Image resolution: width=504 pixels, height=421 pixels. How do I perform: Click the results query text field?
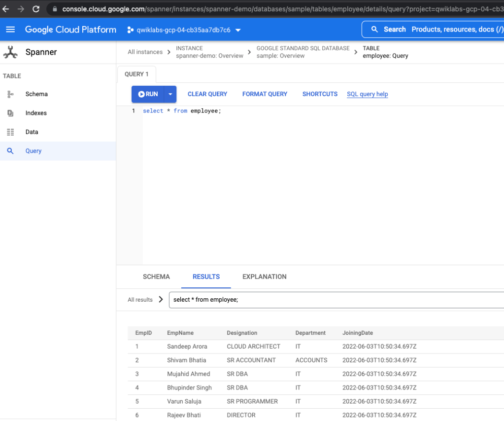[x=335, y=300]
